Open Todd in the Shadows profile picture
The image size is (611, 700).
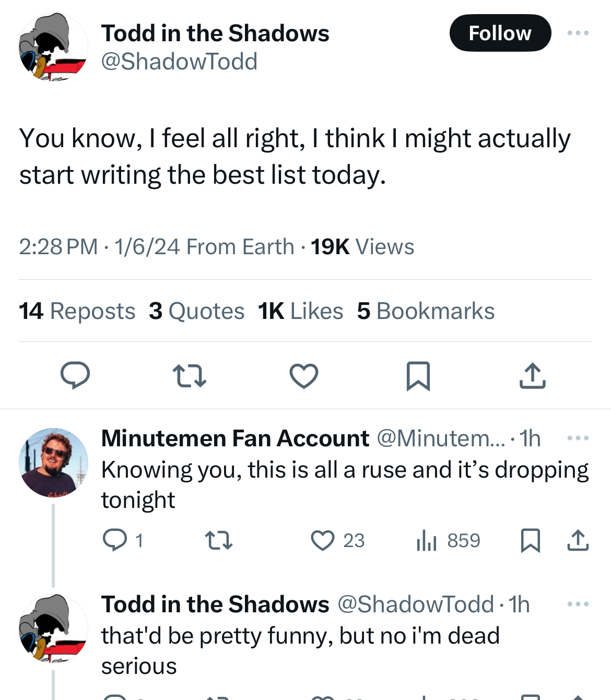(53, 47)
